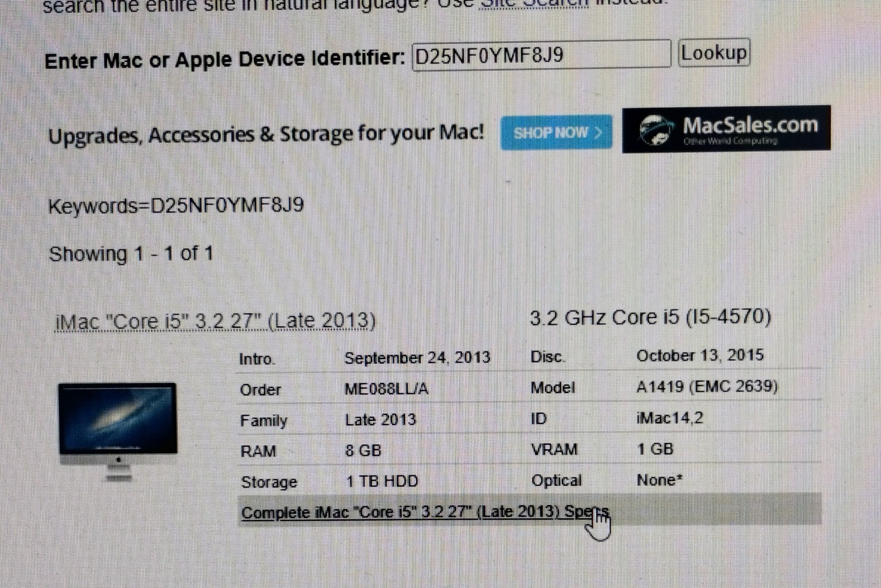The width and height of the screenshot is (881, 588).
Task: Click the September 24, 2013 intro date
Action: point(417,358)
